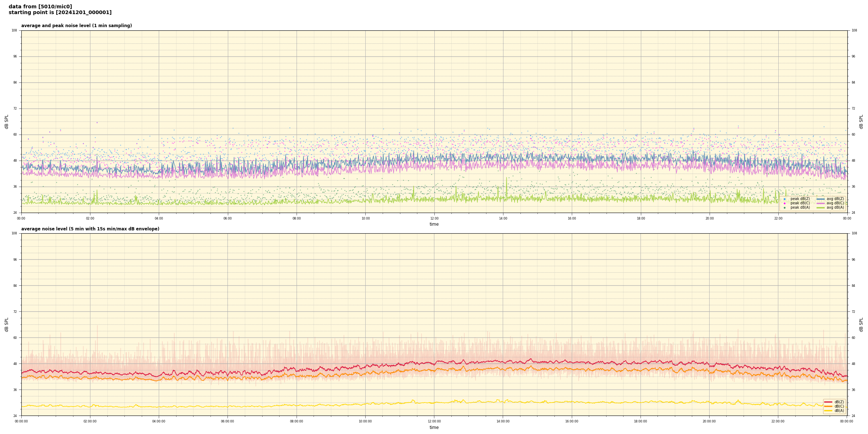Click the 02:00:00 tick label on lower chart
Viewport: 868px width, 434px height.
[90, 421]
